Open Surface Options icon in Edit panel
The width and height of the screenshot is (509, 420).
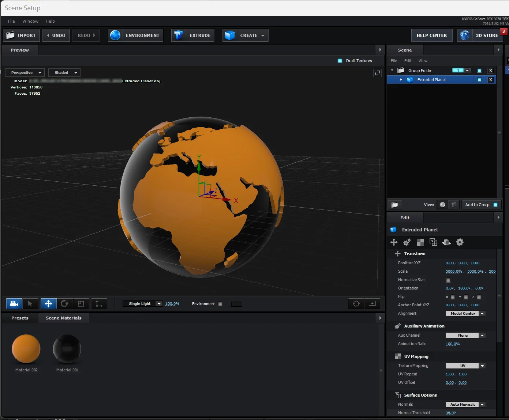coord(446,242)
